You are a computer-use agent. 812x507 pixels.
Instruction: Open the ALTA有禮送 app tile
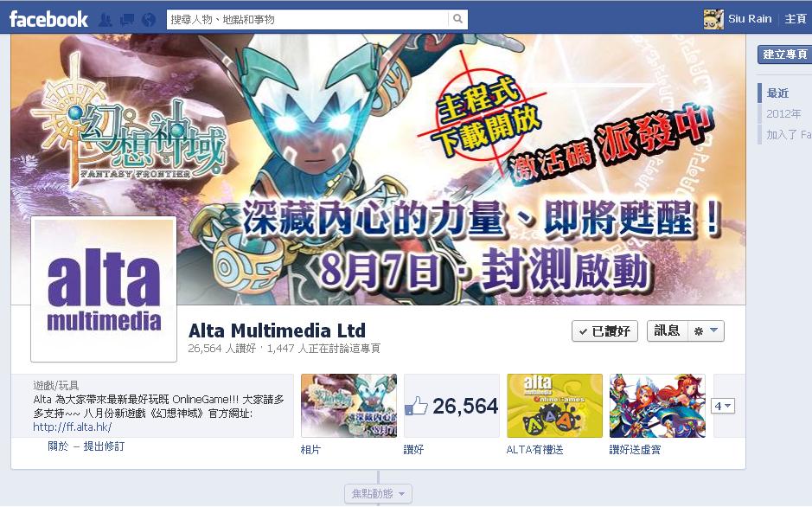point(554,406)
